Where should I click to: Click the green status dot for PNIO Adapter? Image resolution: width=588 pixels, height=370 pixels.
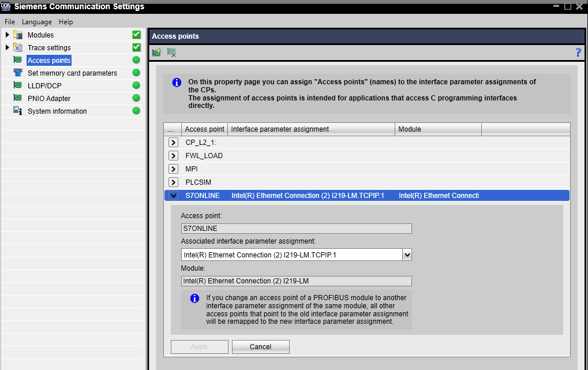click(x=136, y=98)
